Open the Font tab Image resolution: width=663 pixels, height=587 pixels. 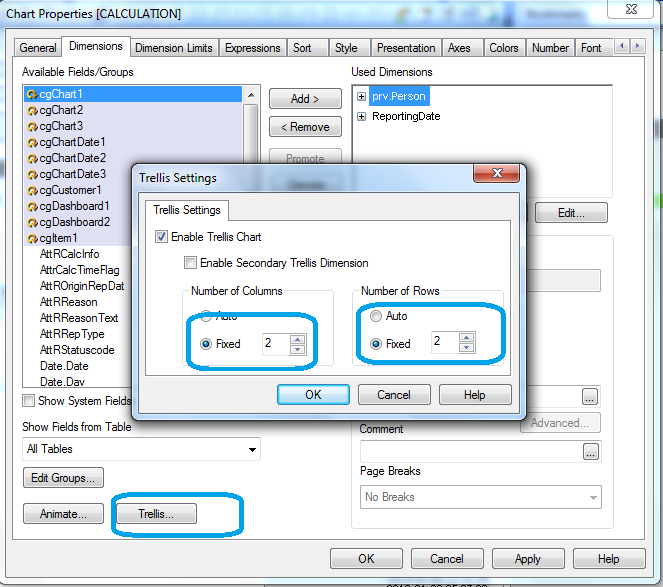(x=594, y=48)
